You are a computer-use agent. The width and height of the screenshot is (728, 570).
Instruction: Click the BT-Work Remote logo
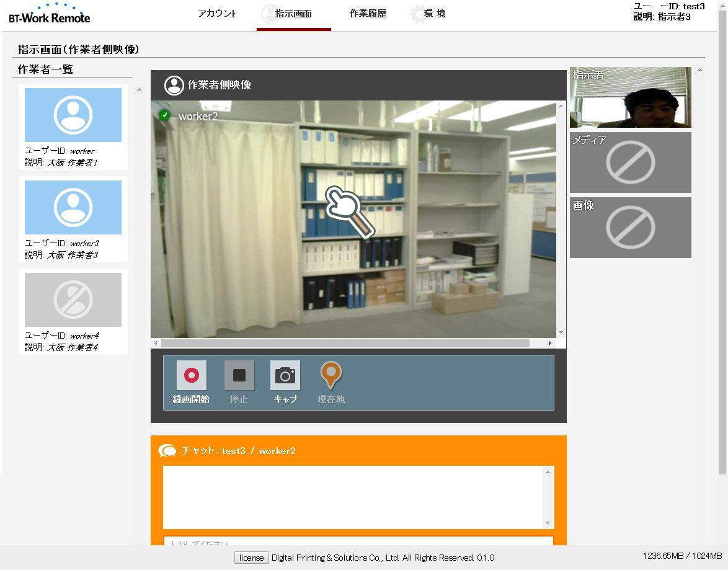[x=50, y=14]
